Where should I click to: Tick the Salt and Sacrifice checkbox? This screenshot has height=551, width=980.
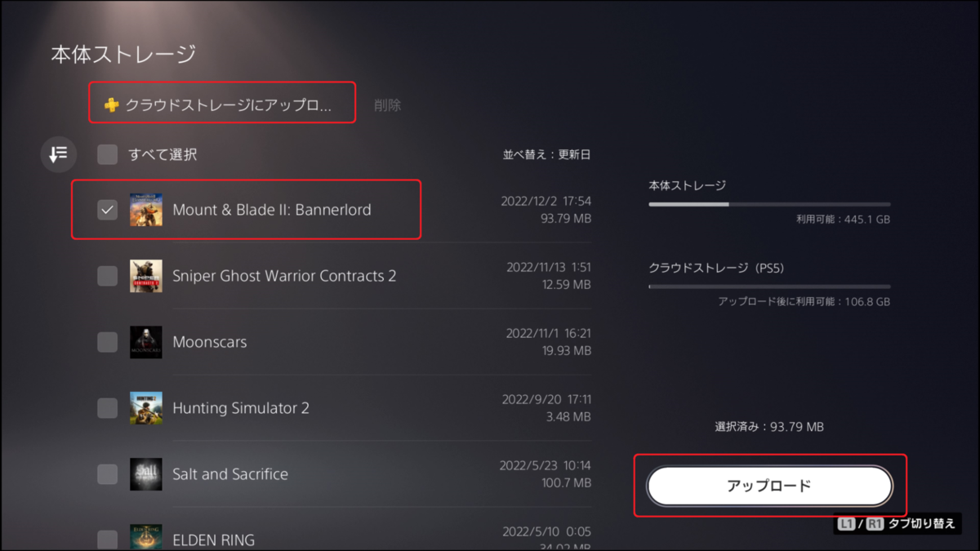(x=107, y=474)
